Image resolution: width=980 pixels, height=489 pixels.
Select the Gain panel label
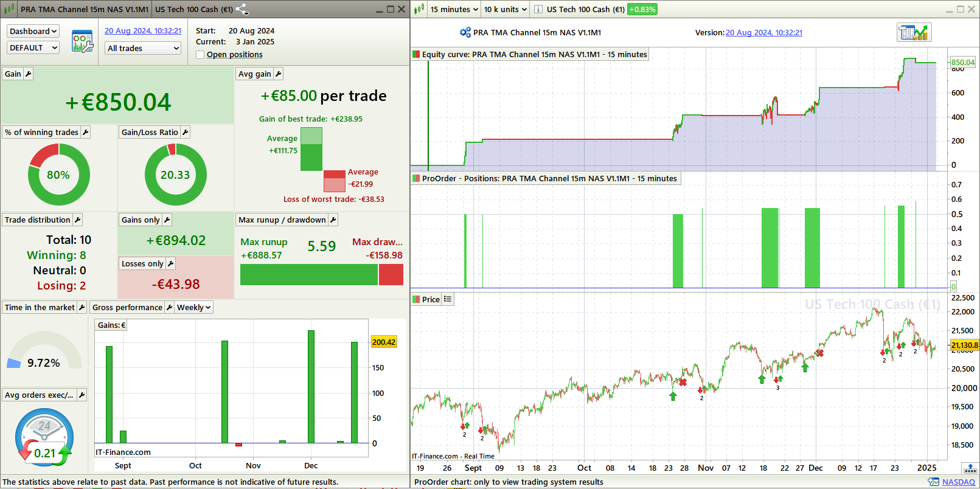(x=13, y=74)
